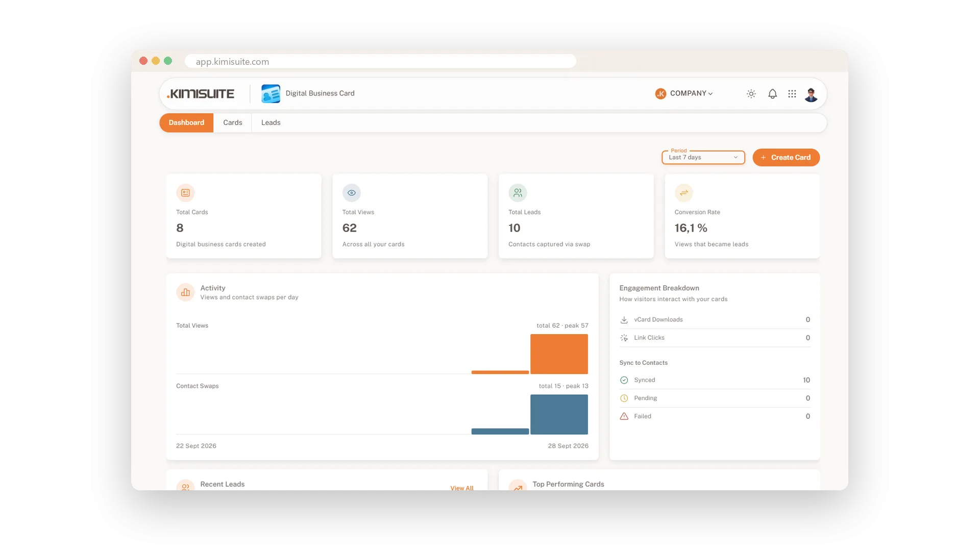
Task: Click the Recent Leads heading
Action: pyautogui.click(x=223, y=484)
